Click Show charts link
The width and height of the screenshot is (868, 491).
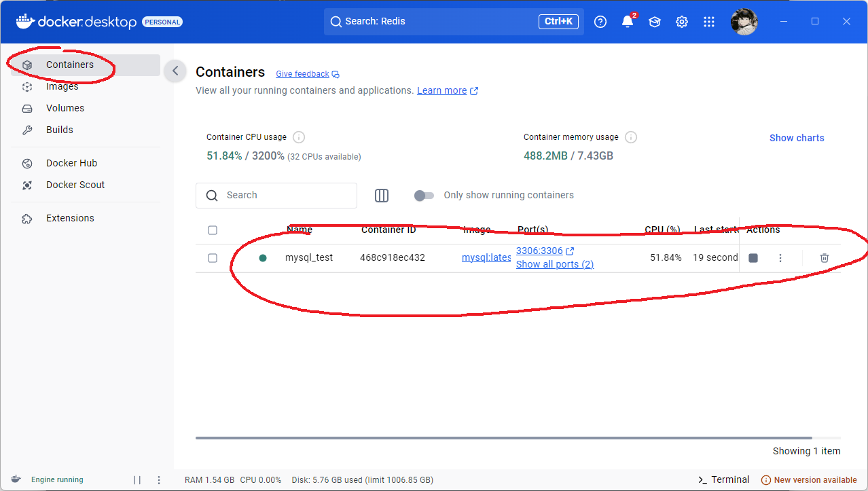(797, 138)
